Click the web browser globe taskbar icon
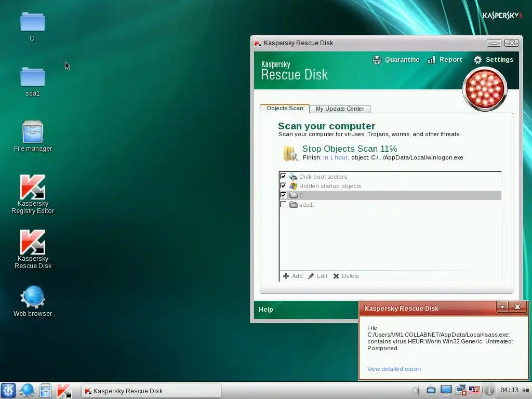This screenshot has width=532, height=399. coord(26,391)
